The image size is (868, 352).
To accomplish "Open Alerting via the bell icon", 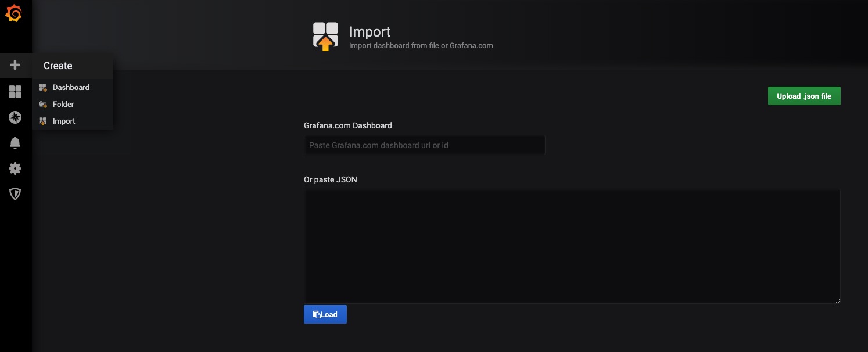I will (x=15, y=143).
